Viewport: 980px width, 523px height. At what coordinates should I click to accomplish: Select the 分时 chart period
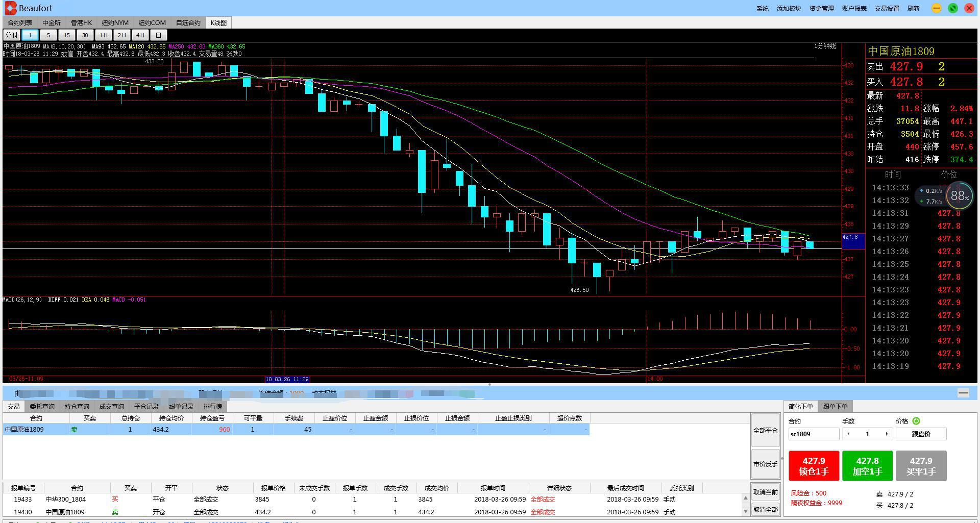click(x=11, y=35)
